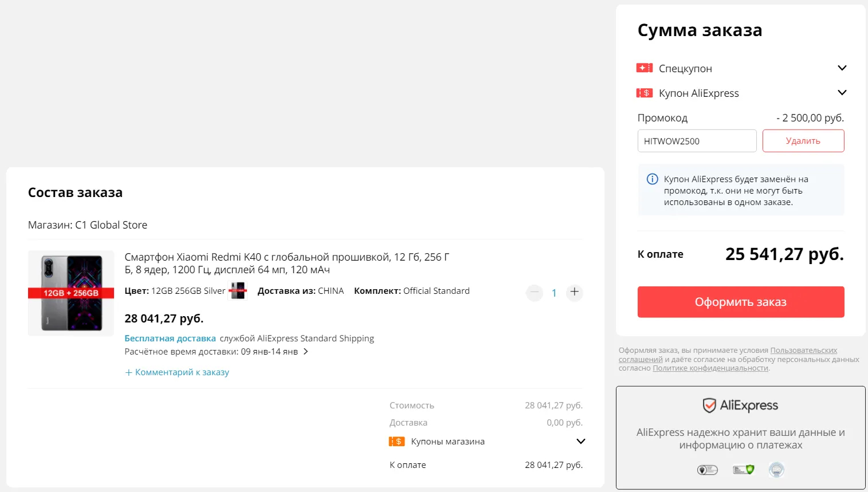
Task: Click the AliExpress shield logo icon
Action: (x=709, y=406)
